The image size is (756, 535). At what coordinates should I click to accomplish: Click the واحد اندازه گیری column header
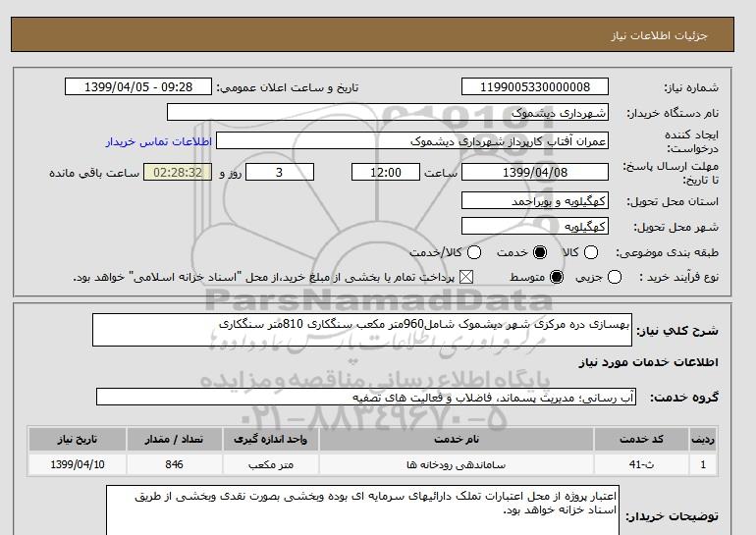click(270, 439)
